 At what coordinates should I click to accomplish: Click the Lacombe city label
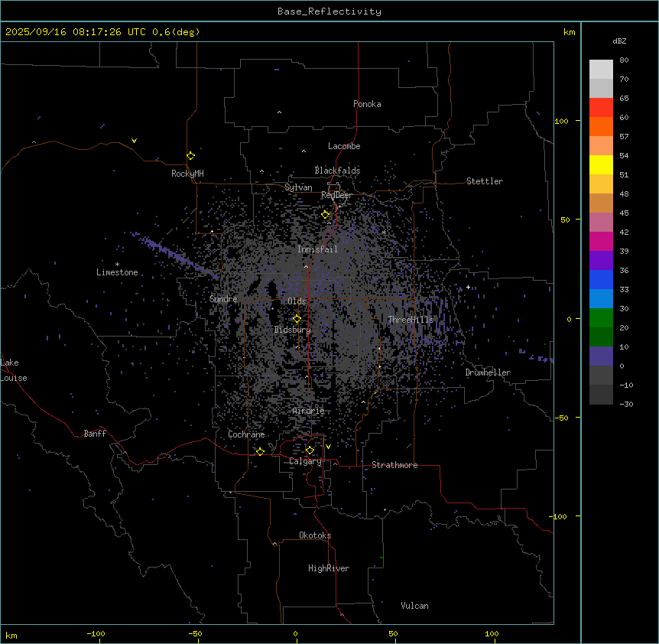(x=344, y=146)
